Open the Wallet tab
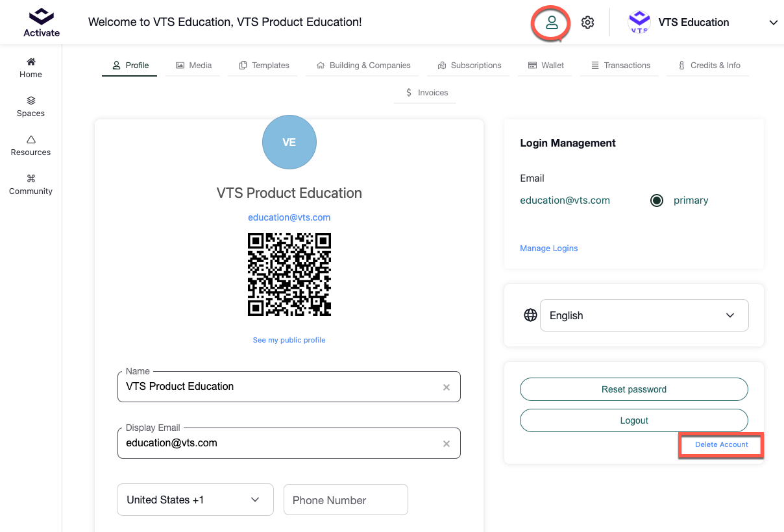The width and height of the screenshot is (784, 532). [545, 66]
